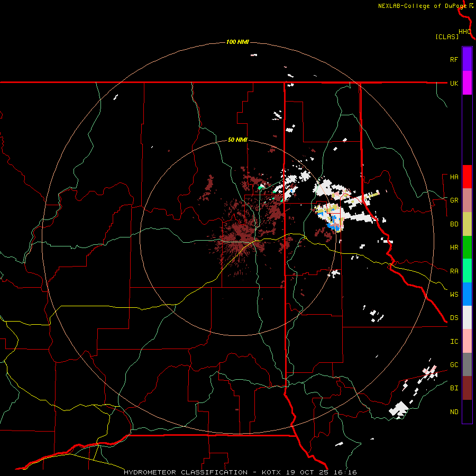Pick the gray GC legend swatch

click(x=467, y=364)
